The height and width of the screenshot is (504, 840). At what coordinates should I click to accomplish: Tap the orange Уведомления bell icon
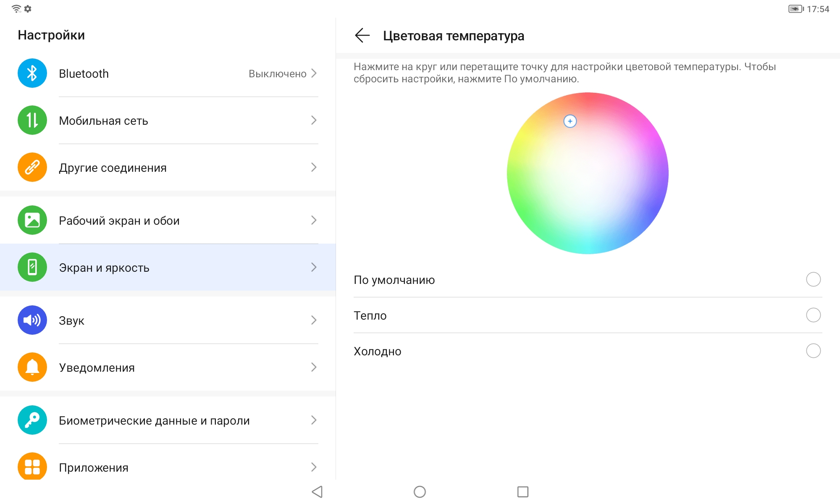pyautogui.click(x=32, y=367)
